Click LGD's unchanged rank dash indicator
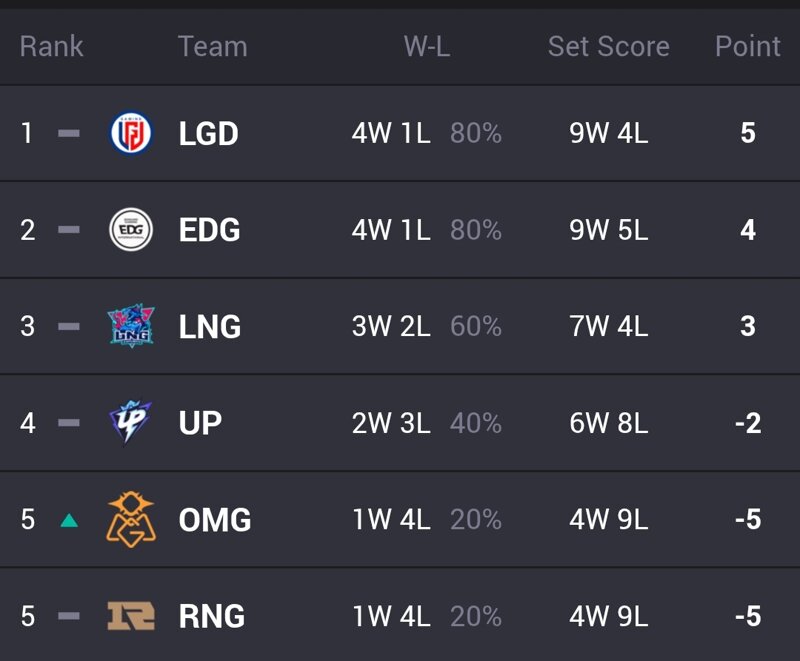The height and width of the screenshot is (661, 800). [x=69, y=134]
